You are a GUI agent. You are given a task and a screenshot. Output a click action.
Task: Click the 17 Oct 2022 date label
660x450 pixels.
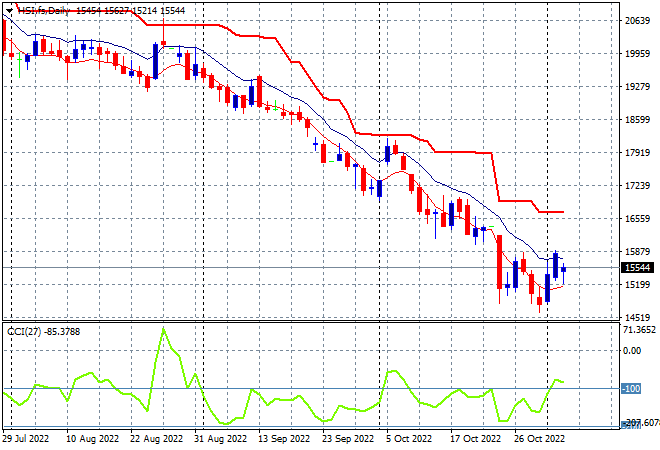point(476,439)
